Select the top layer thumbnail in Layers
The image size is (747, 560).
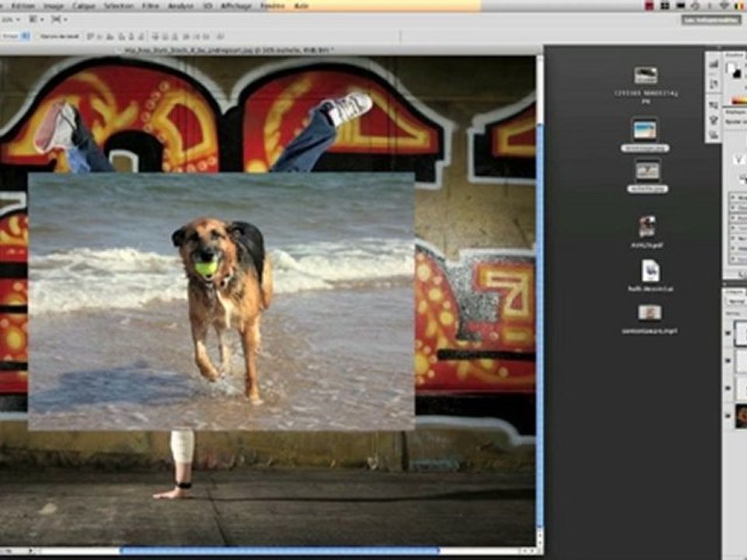pos(741,334)
